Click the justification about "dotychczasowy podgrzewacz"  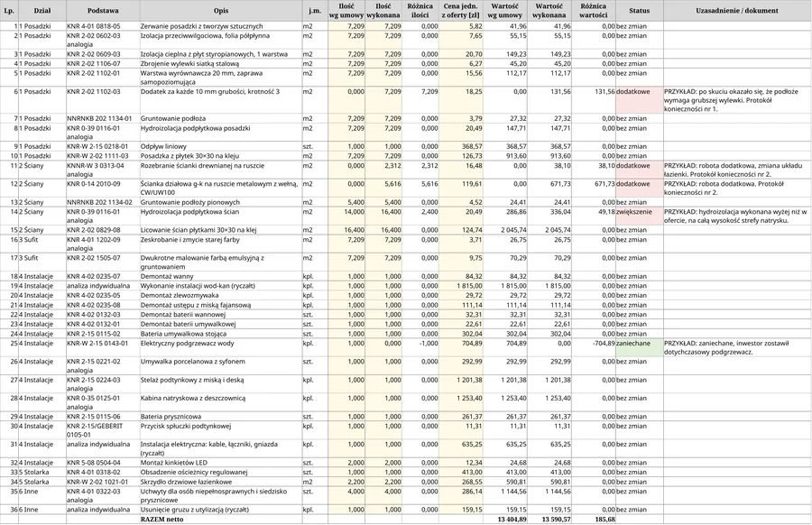tap(737, 347)
